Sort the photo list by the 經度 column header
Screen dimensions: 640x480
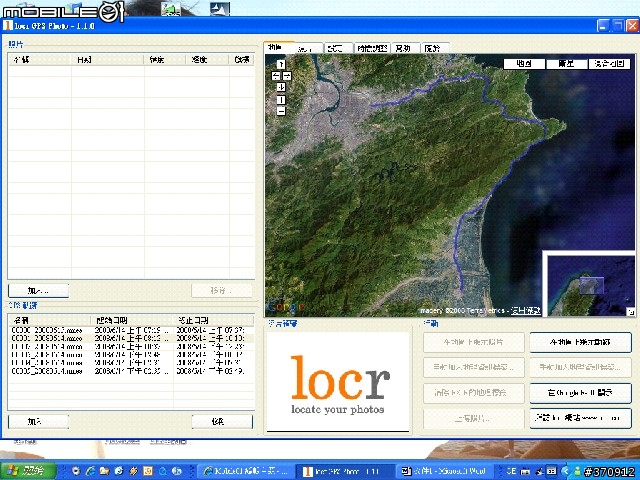coord(207,60)
